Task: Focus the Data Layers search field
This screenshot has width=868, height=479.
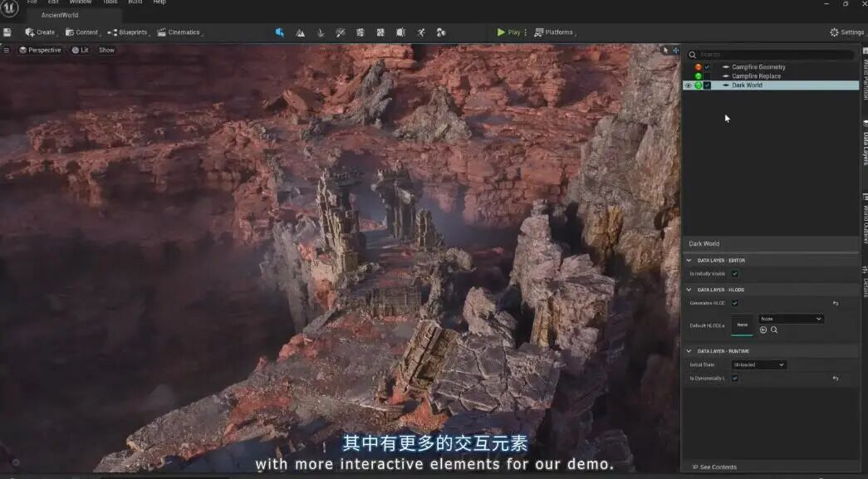Action: (x=771, y=55)
